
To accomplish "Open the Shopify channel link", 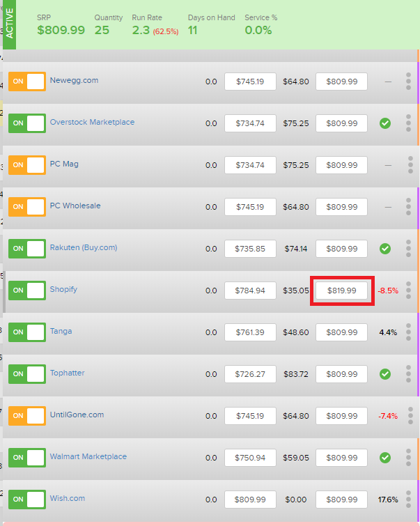I will point(63,290).
